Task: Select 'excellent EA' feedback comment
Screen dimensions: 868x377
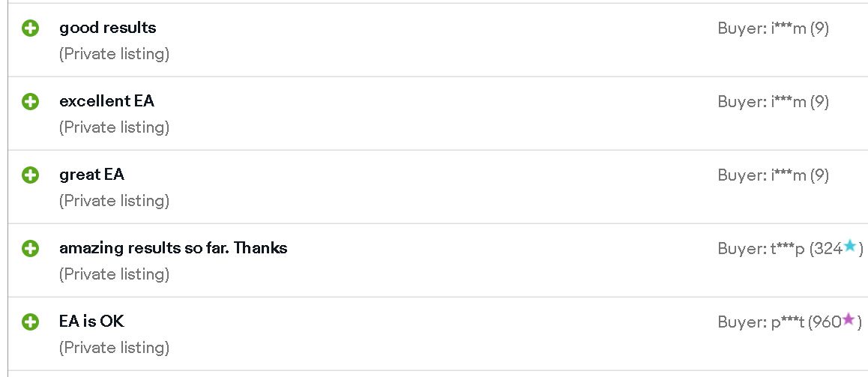Action: pos(107,100)
